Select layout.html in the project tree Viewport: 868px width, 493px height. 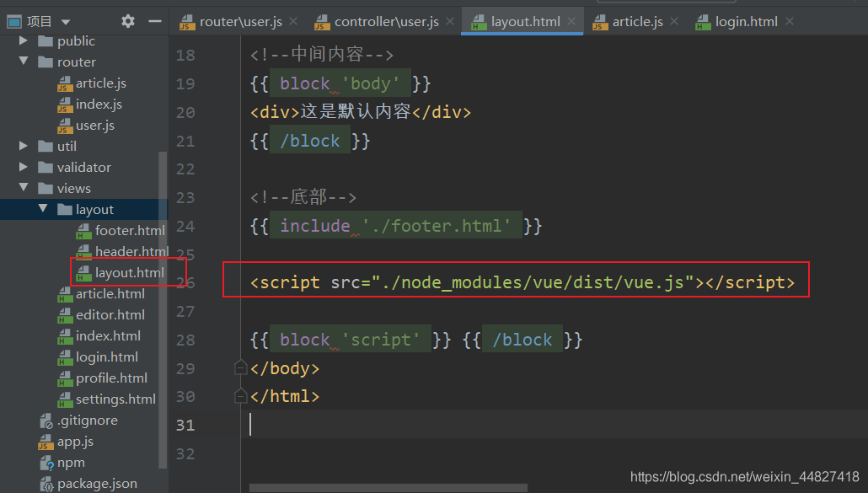[x=130, y=272]
